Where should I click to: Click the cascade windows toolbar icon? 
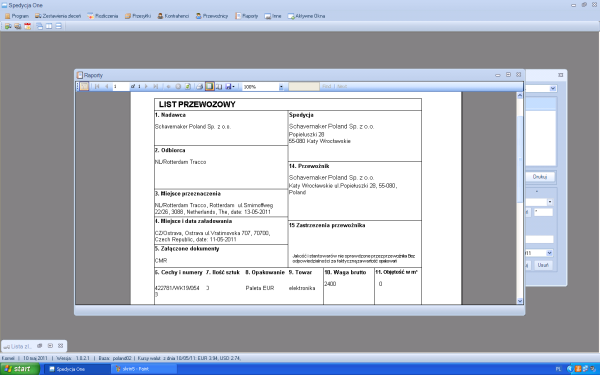[x=39, y=26]
